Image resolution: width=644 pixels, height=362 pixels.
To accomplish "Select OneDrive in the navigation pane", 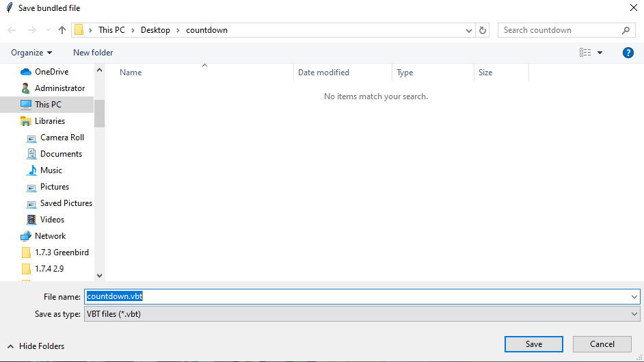I will point(51,72).
